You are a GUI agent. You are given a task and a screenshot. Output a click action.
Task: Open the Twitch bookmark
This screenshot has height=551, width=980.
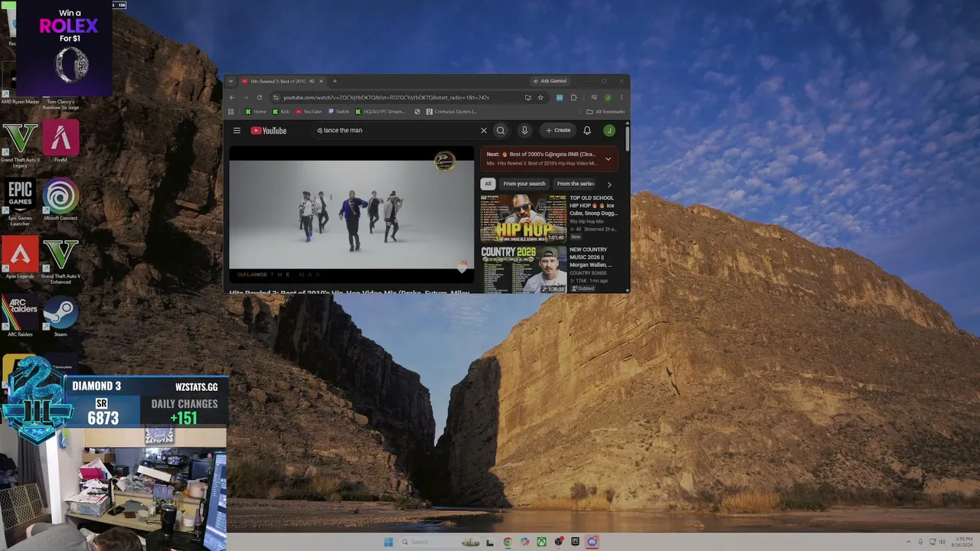(x=338, y=112)
